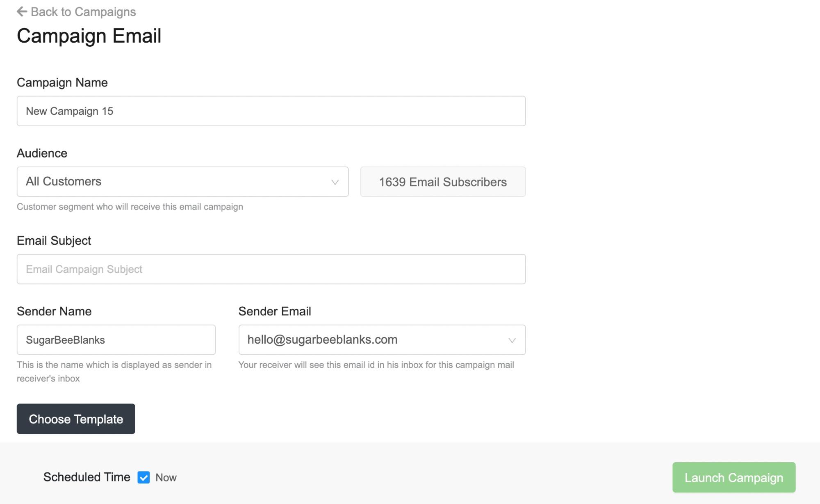Click the Scheduled Time label
The image size is (820, 504).
87,477
